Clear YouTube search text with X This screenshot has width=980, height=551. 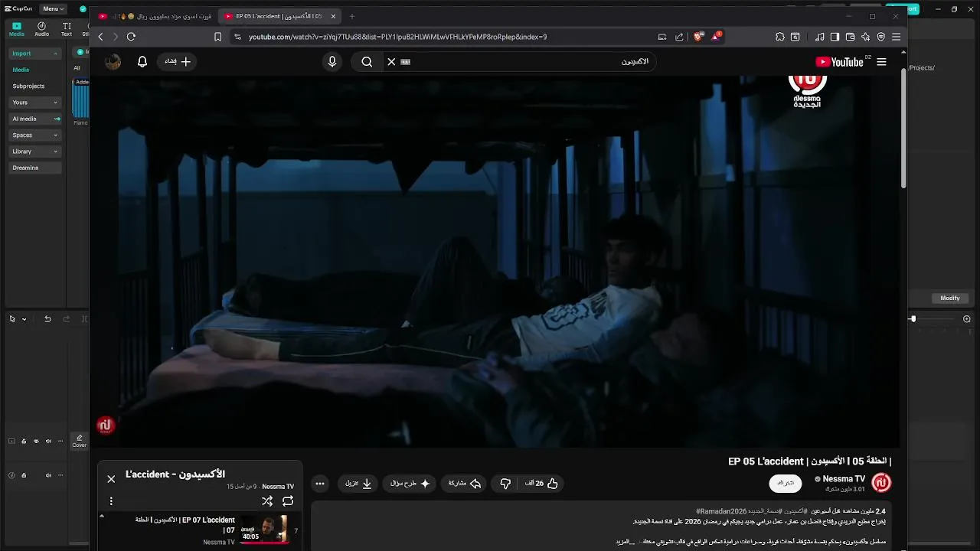391,62
